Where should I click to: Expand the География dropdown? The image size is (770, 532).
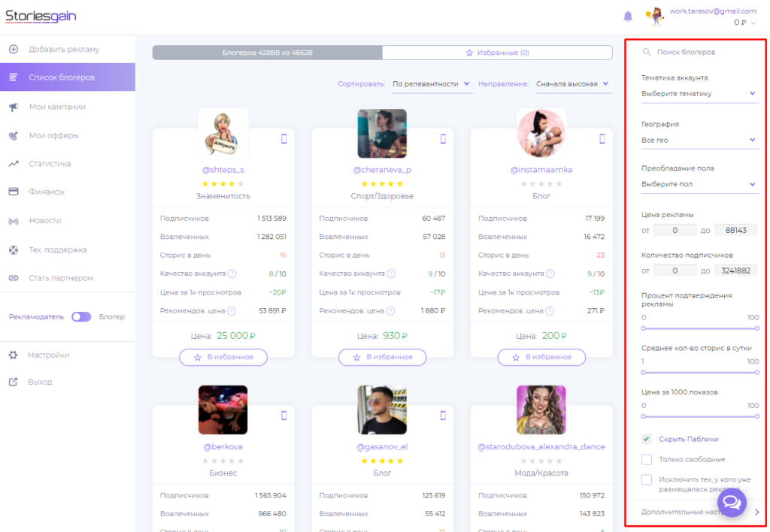click(x=699, y=140)
